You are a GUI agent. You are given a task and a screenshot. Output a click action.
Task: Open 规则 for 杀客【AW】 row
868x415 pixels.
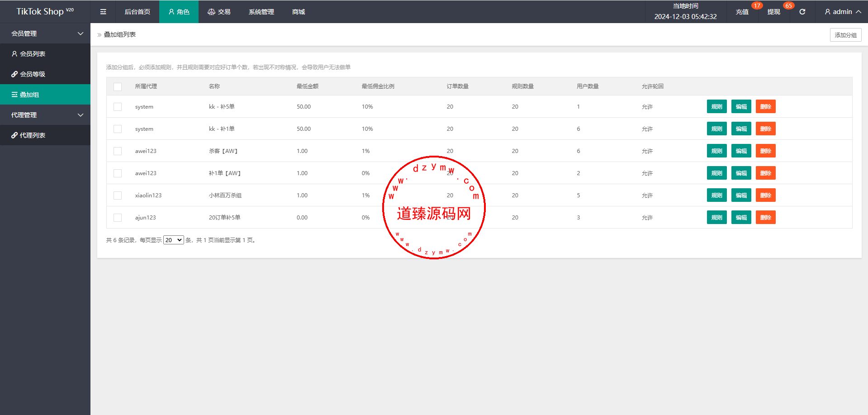coord(716,151)
